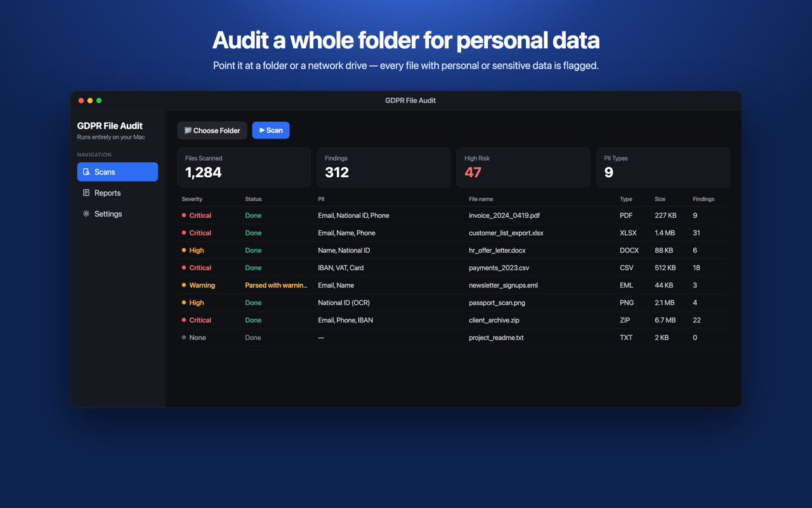Click the Warning severity label
The height and width of the screenshot is (508, 812).
click(202, 285)
